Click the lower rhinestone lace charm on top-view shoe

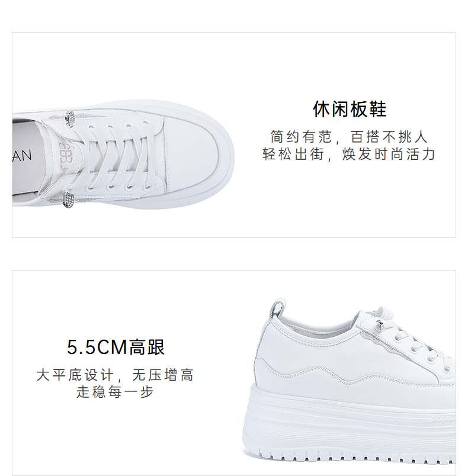68,199
